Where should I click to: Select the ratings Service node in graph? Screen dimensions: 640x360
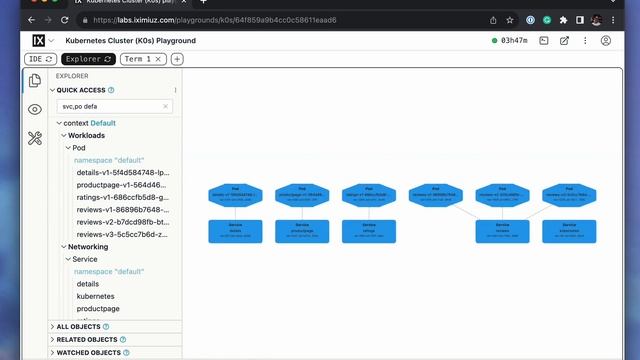pos(369,231)
